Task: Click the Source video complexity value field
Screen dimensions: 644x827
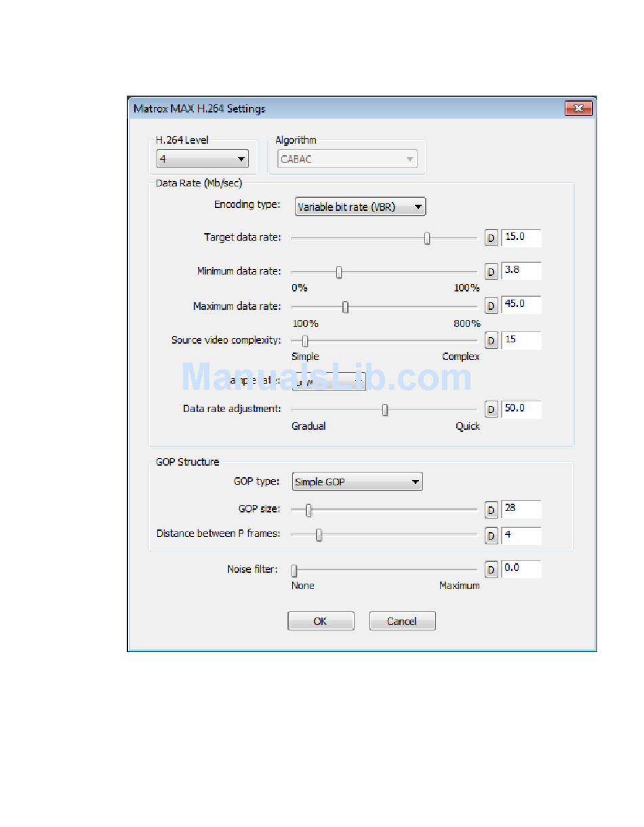Action: (521, 340)
